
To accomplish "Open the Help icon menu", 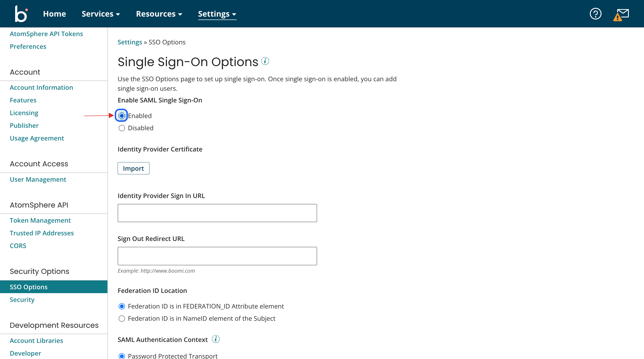I will tap(596, 14).
